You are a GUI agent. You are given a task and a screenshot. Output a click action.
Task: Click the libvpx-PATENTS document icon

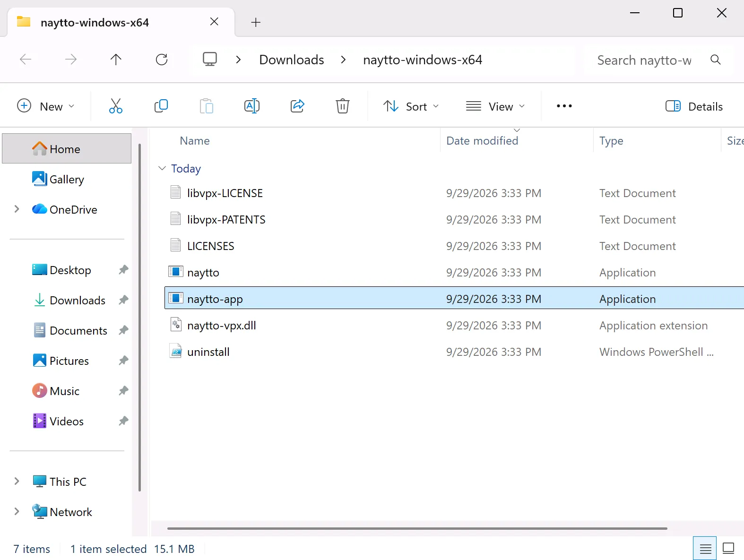pyautogui.click(x=176, y=218)
